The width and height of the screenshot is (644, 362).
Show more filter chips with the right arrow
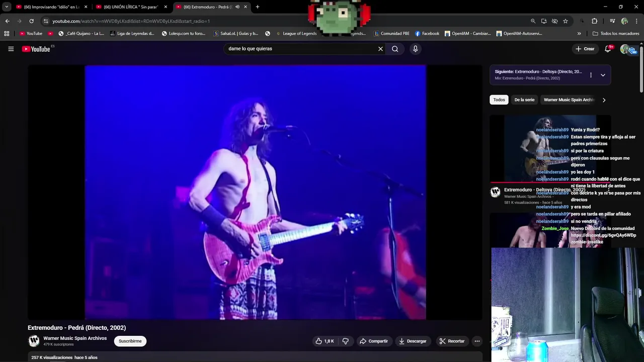[604, 100]
